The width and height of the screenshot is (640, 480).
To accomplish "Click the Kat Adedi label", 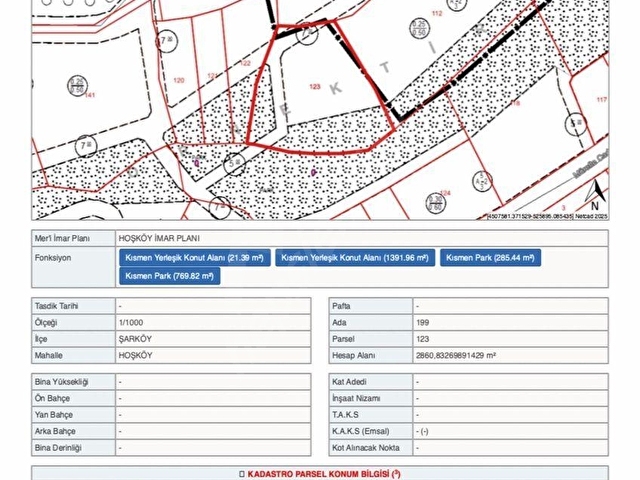I will [349, 382].
